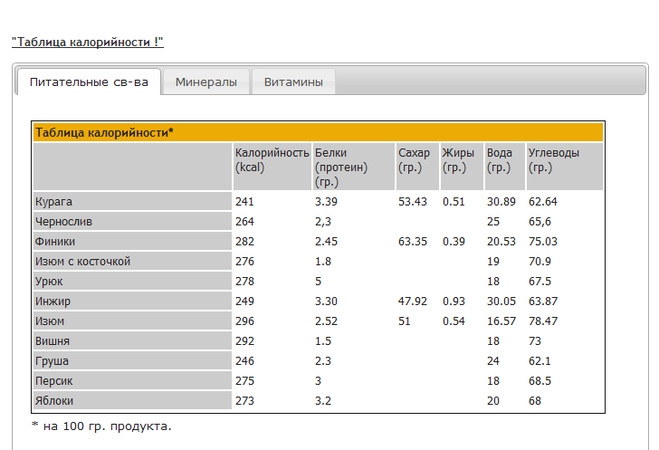659x450 pixels.
Task: Open the Витамины tab
Action: (x=293, y=82)
